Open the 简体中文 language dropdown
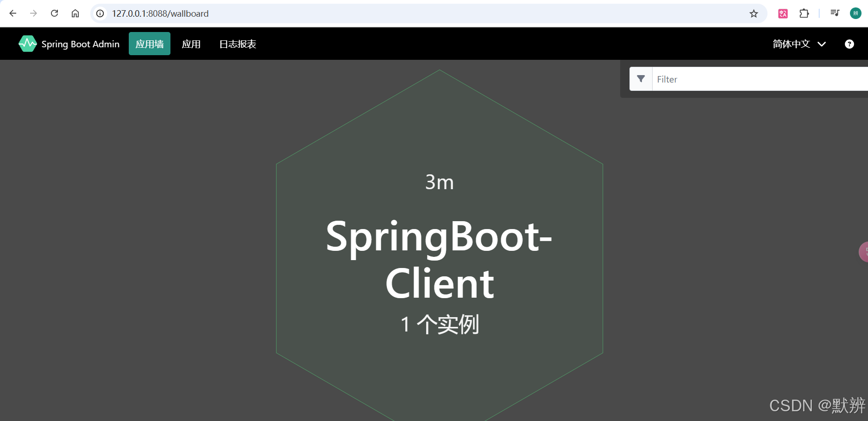 797,44
